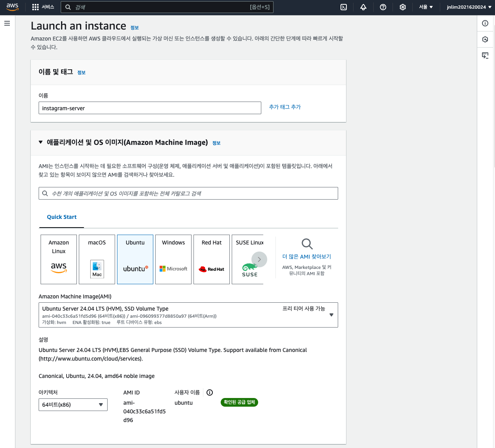Click 추가 태그 추가 link
Screen dimensions: 495x448
point(285,107)
